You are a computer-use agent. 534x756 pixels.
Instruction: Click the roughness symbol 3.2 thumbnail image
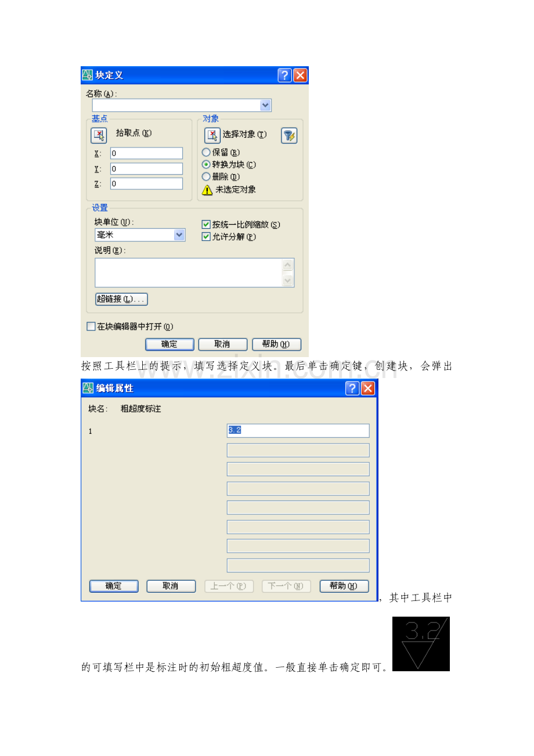click(421, 644)
